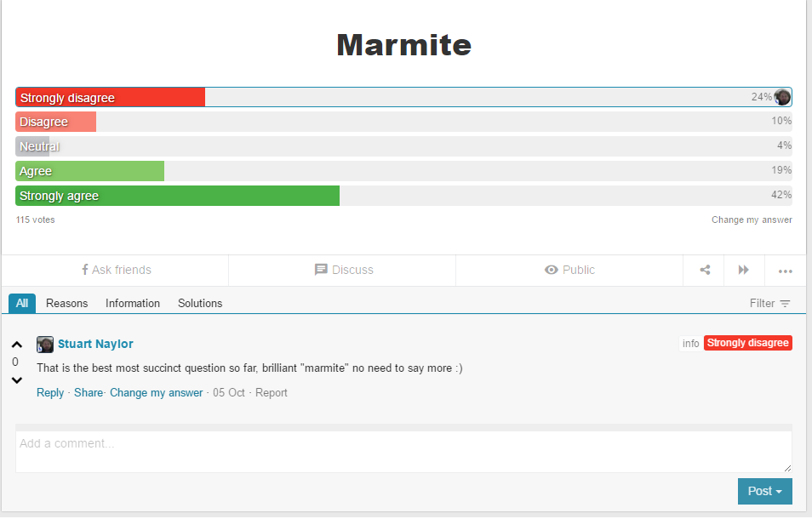Select the Disagree answer bar
Screen dimensions: 812x519
click(404, 123)
